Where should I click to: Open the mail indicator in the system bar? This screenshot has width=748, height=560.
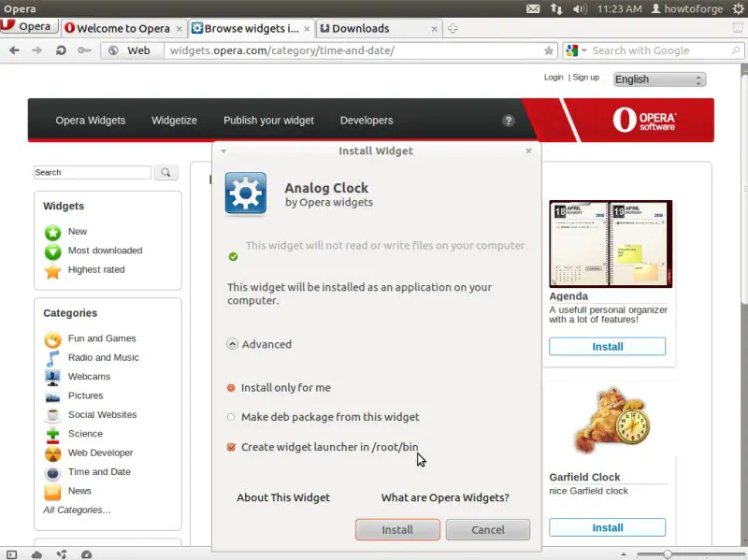pyautogui.click(x=533, y=8)
